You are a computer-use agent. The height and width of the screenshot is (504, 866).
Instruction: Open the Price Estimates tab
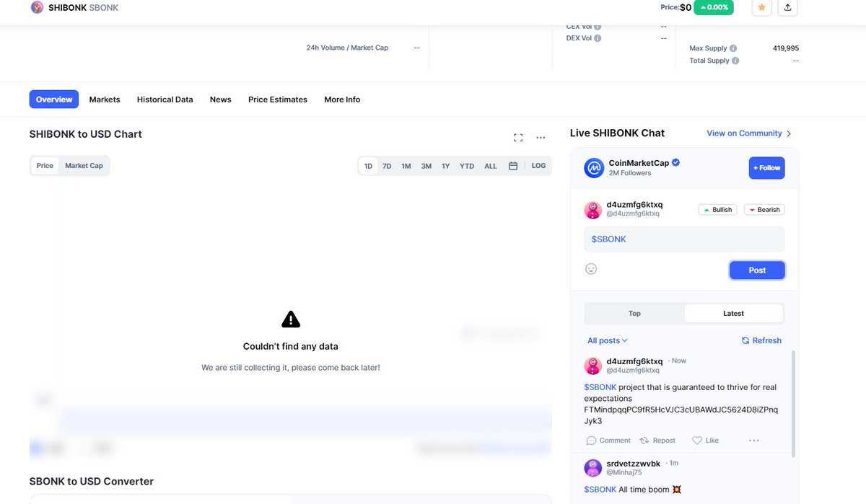(x=278, y=100)
